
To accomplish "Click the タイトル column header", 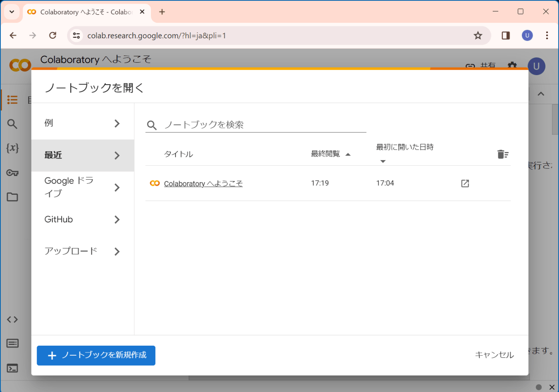I will (178, 154).
